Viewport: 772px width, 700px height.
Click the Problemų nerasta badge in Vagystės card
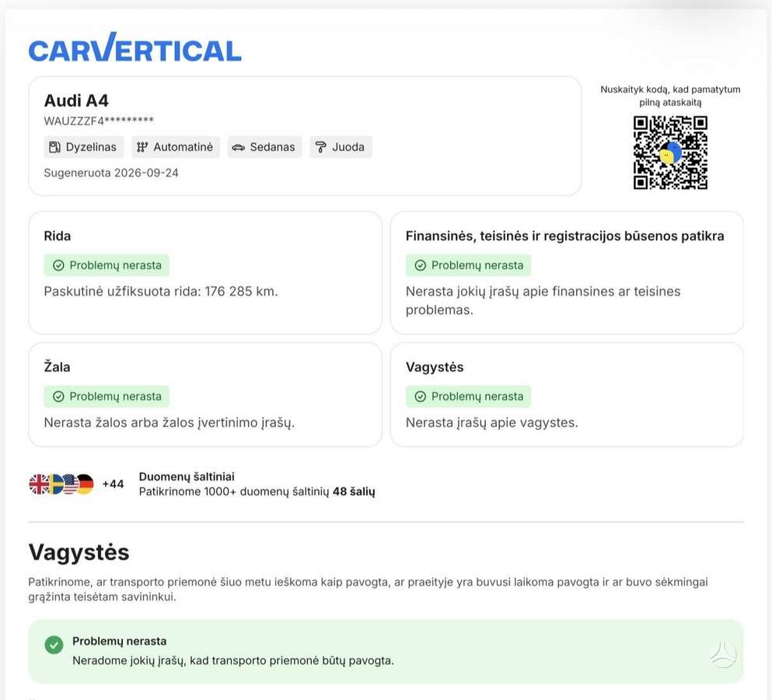468,397
